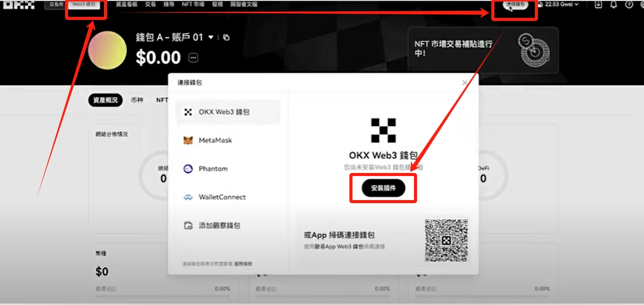Copy wallet address icon next to 賬戶 01
644x305 pixels.
click(x=226, y=37)
